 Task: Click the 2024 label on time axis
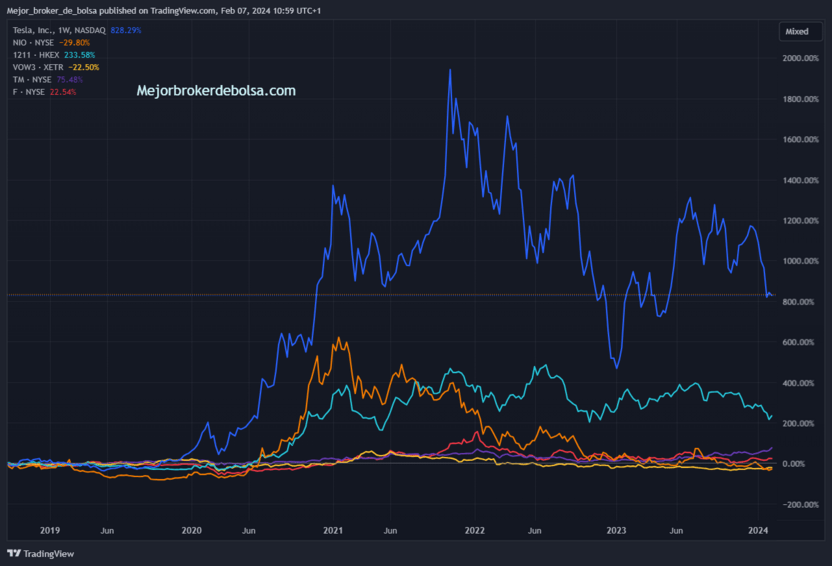758,530
